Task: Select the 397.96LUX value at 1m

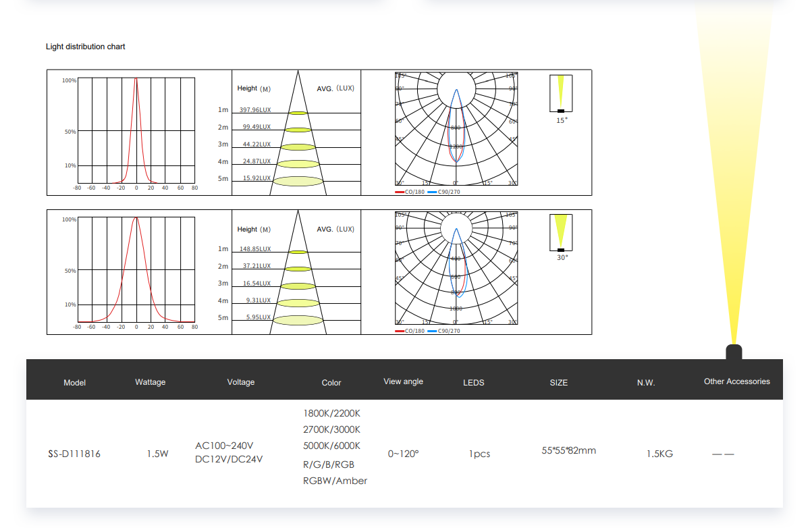Action: pos(255,109)
